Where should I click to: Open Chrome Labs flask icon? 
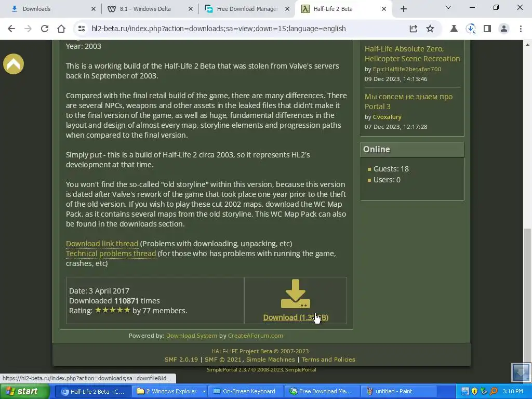pyautogui.click(x=454, y=29)
